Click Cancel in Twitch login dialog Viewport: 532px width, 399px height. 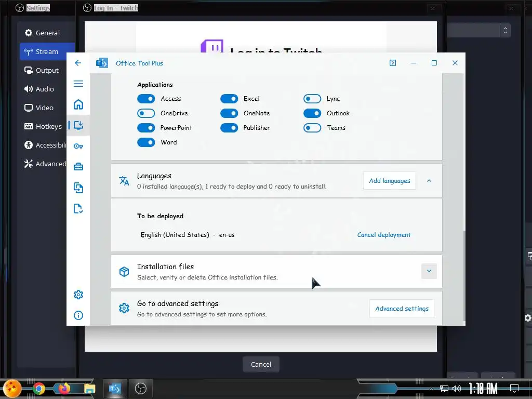click(261, 364)
